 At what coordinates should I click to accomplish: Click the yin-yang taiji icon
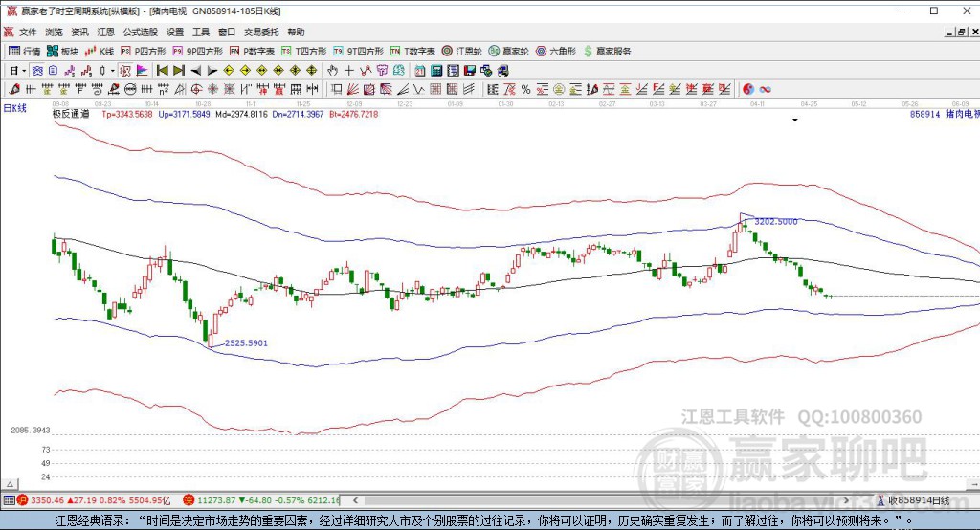[748, 89]
